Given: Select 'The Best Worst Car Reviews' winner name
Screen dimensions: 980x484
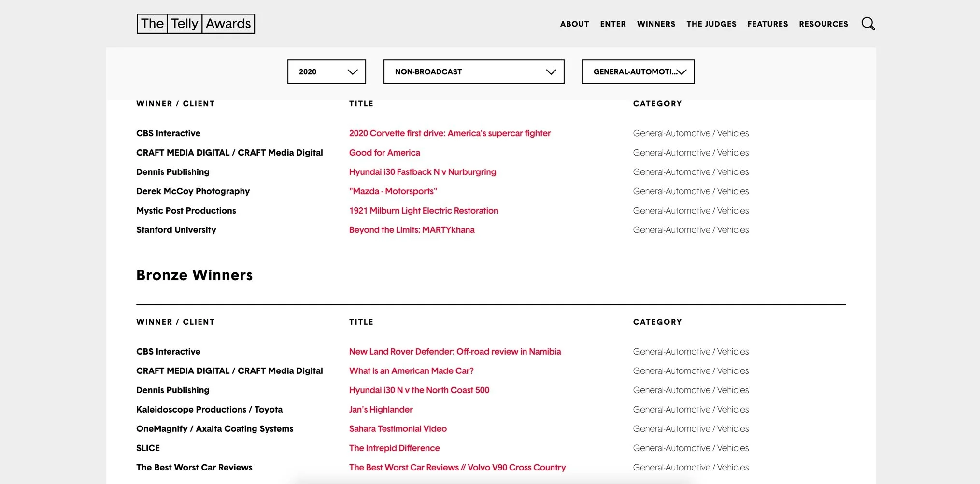Looking at the screenshot, I should pos(194,468).
